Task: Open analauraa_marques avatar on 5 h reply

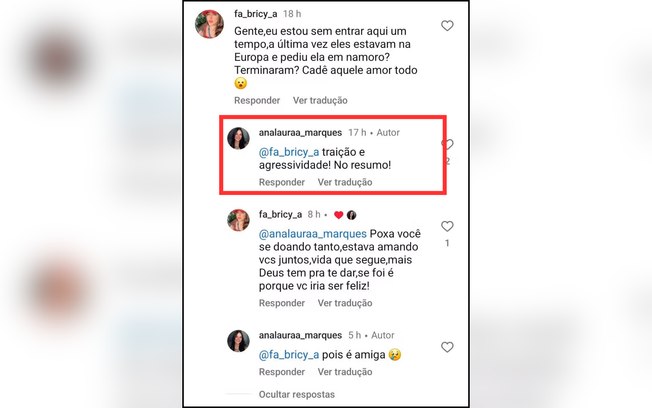Action: pos(238,341)
